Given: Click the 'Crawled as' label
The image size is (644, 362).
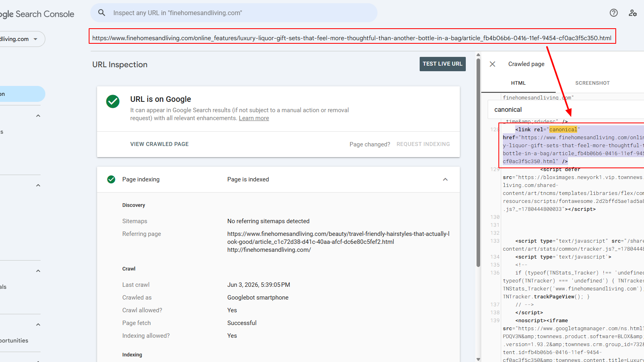Looking at the screenshot, I should pyautogui.click(x=137, y=298).
